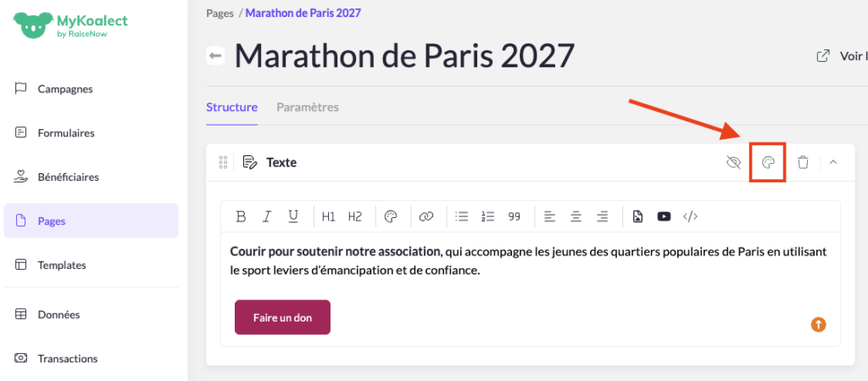Open the code view editor
Screen dimensions: 868x381
[690, 216]
